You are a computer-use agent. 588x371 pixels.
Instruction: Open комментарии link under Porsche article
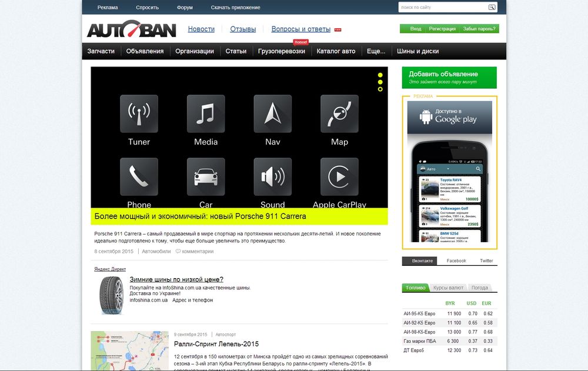point(198,251)
